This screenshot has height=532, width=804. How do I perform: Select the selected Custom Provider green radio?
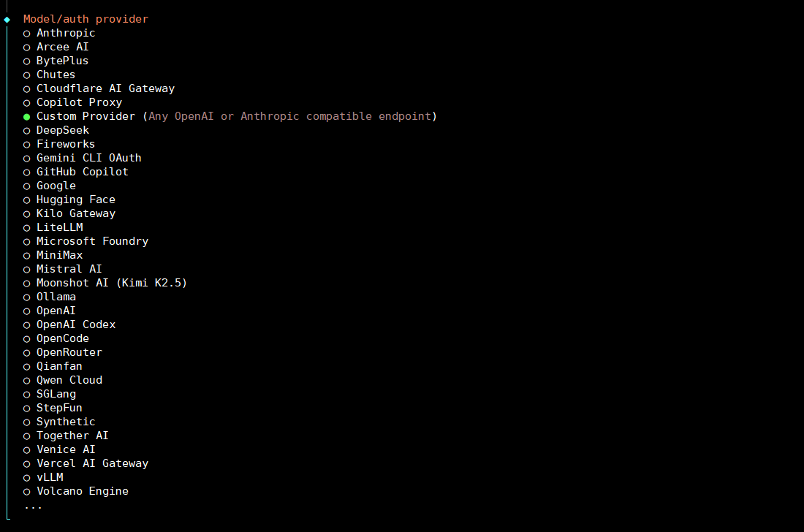point(27,117)
